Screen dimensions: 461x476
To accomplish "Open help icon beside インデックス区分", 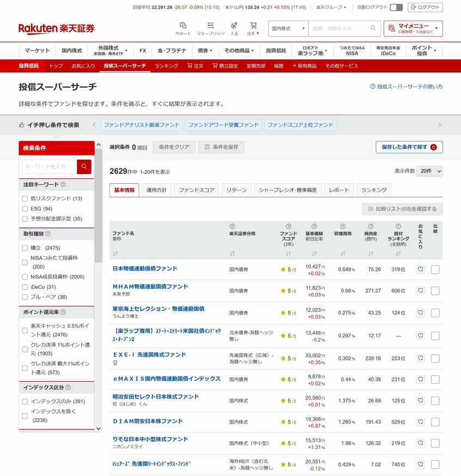I will pos(68,387).
